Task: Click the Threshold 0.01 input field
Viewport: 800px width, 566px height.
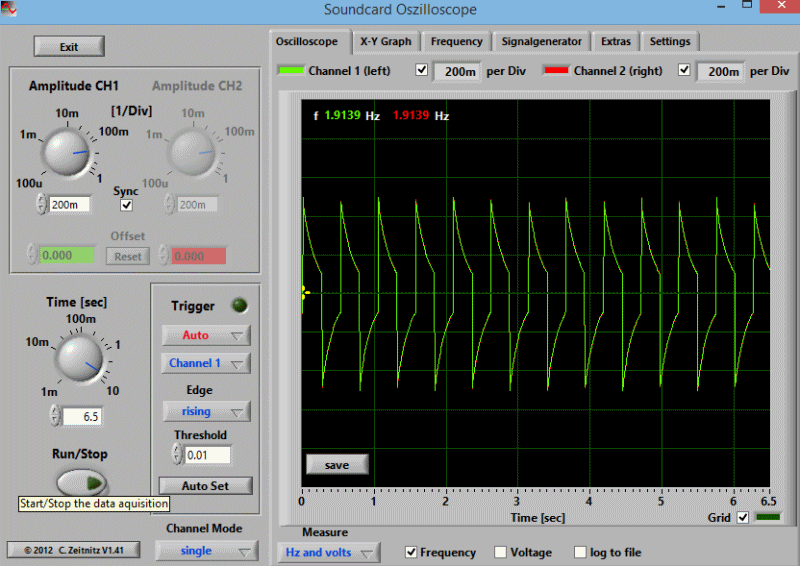Action: coord(207,455)
